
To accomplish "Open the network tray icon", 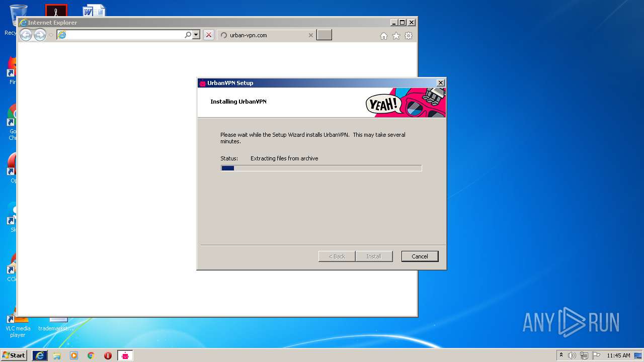I will pyautogui.click(x=584, y=355).
